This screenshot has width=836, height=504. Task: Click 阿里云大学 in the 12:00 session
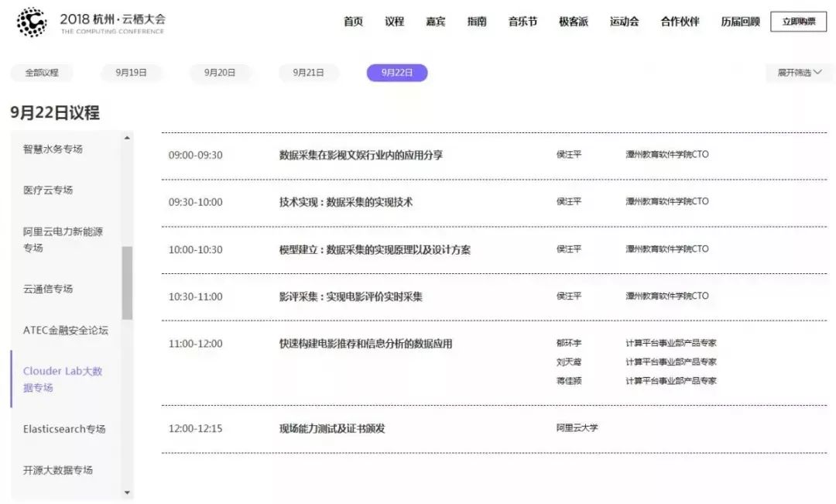[577, 427]
